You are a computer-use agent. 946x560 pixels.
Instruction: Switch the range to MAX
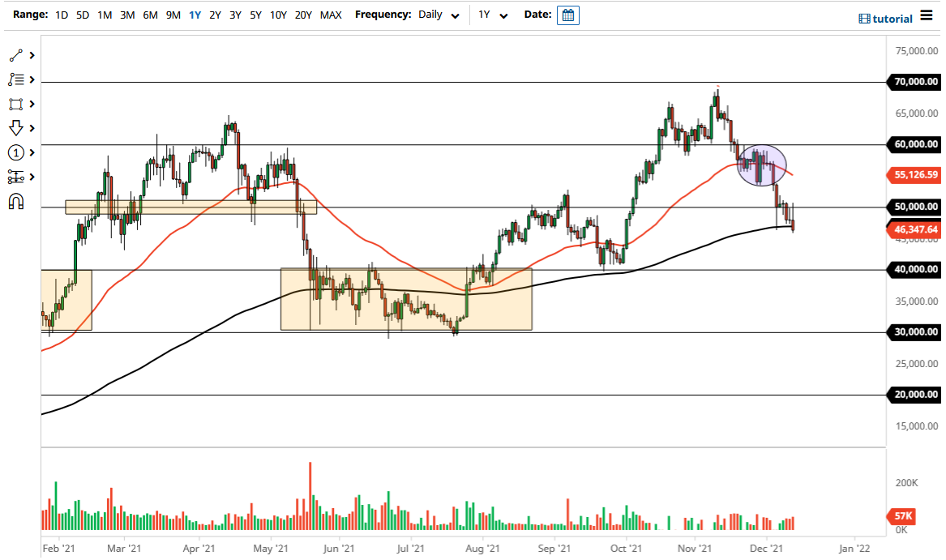[x=330, y=15]
